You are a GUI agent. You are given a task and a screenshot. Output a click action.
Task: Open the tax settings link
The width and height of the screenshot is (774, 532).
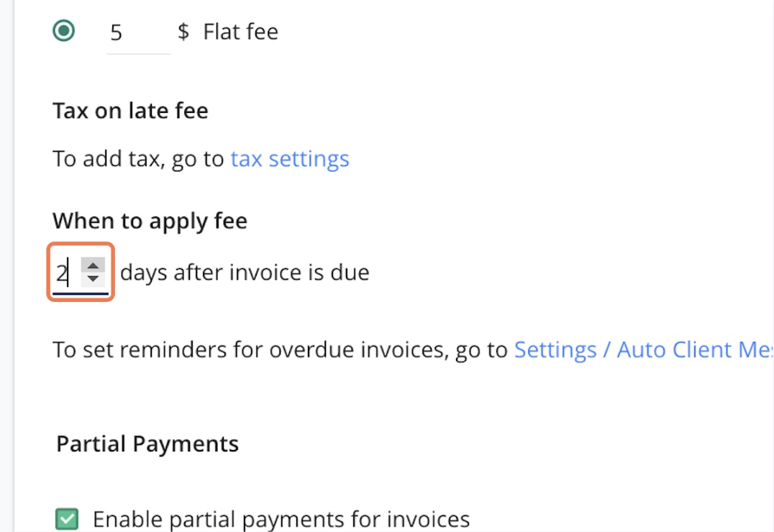289,158
